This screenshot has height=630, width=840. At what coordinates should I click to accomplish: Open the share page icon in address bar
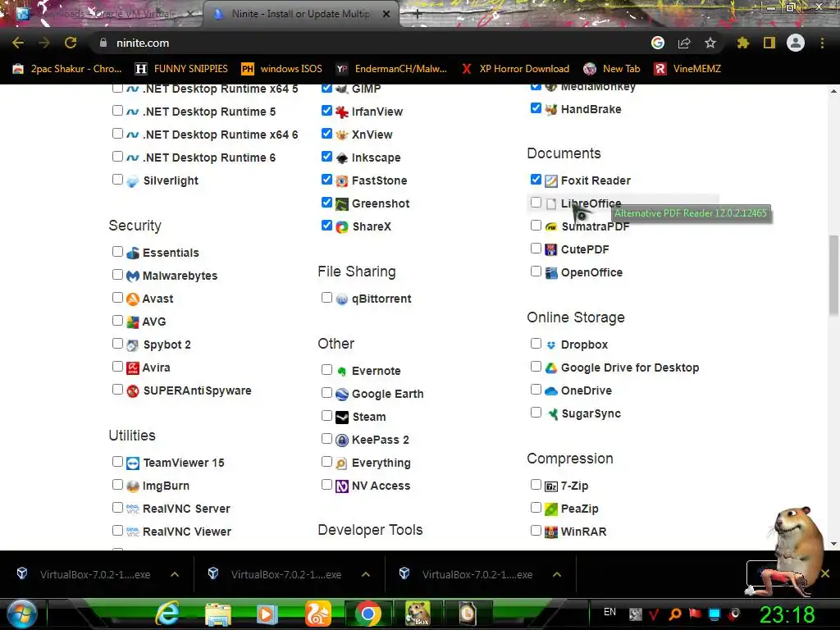[684, 43]
